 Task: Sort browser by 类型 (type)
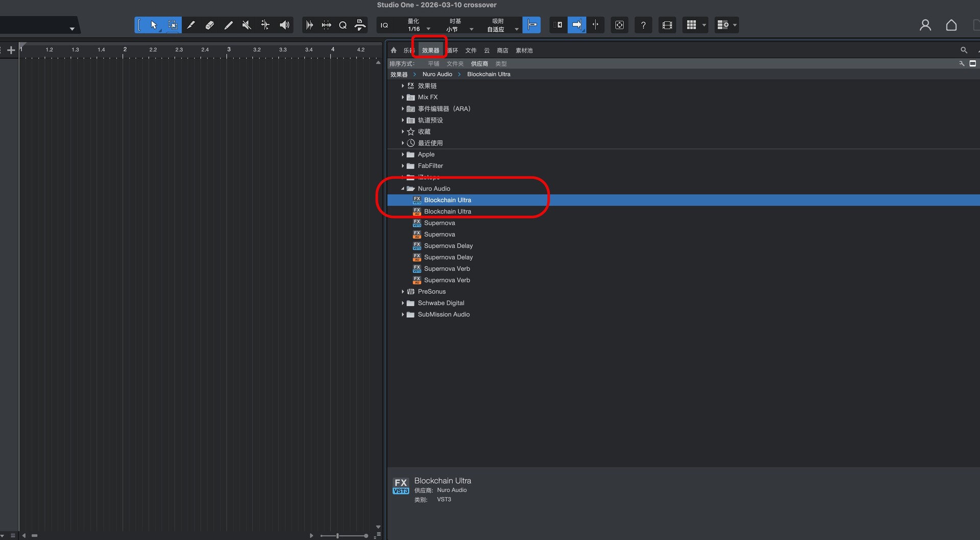click(x=501, y=64)
